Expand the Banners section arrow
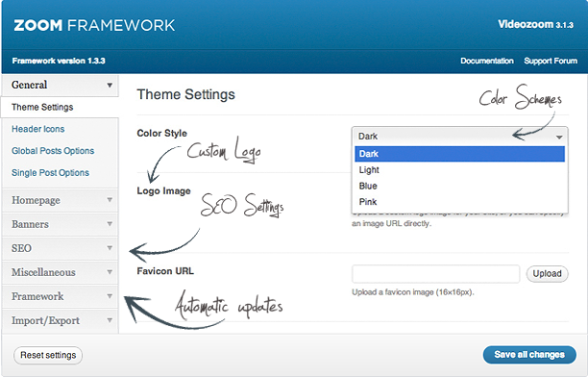The height and width of the screenshot is (377, 588). [110, 224]
